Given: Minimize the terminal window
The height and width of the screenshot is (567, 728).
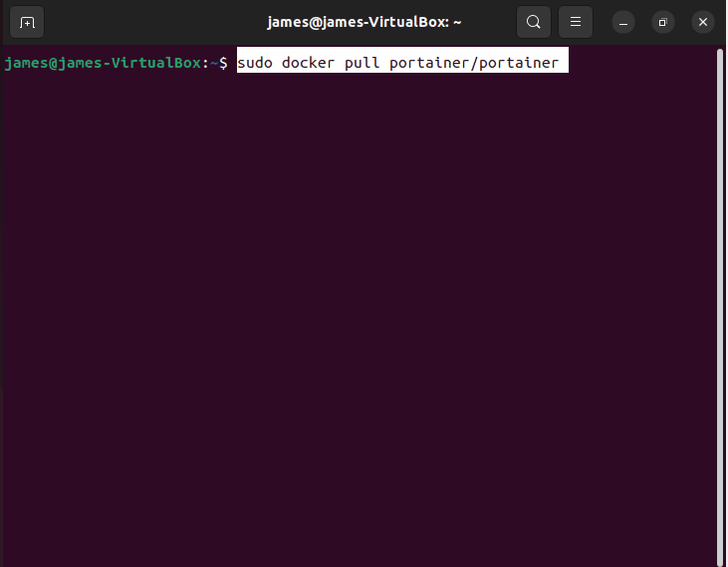Looking at the screenshot, I should [x=623, y=22].
